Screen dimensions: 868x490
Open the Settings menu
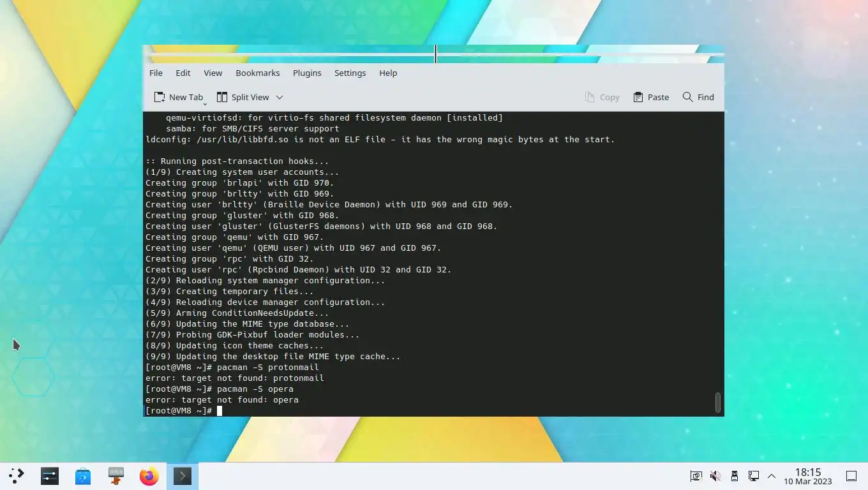click(x=350, y=73)
